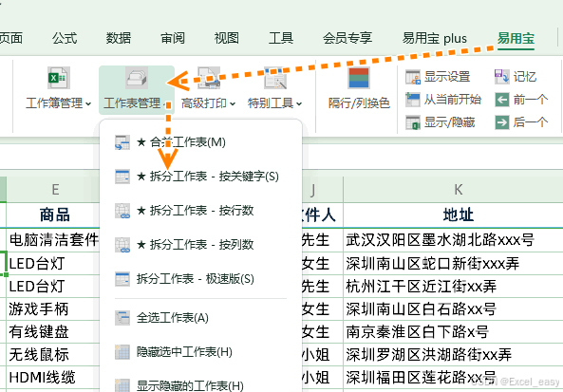
Task: Click the 高级打印 printer icon
Action: pyautogui.click(x=209, y=78)
